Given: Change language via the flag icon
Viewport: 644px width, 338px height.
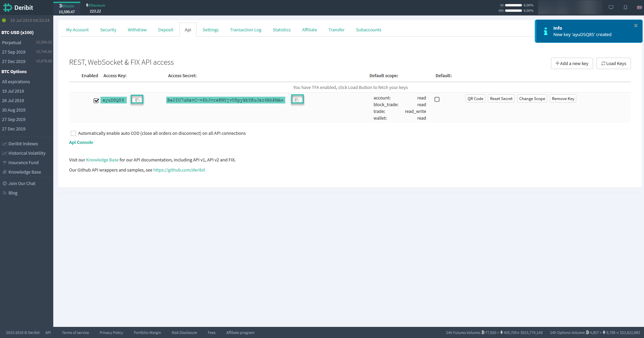Looking at the screenshot, I should point(639,7).
